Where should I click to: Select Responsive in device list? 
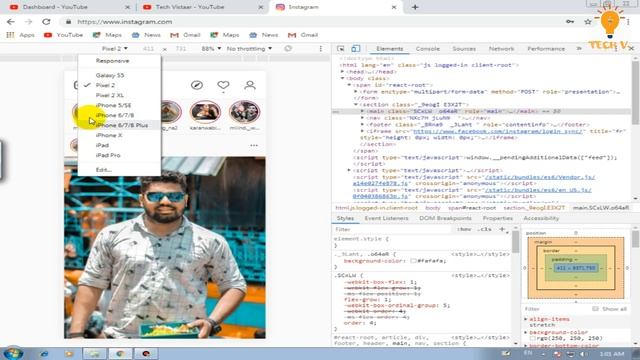point(119,61)
